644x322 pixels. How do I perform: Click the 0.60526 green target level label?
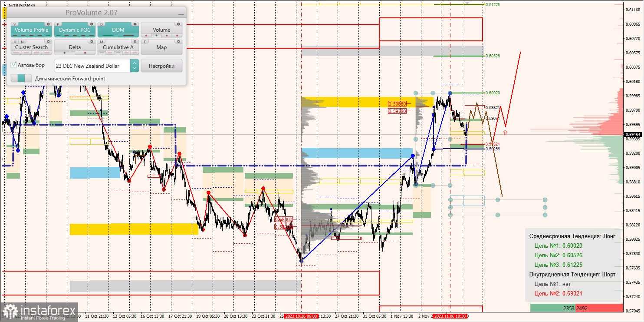tap(493, 56)
